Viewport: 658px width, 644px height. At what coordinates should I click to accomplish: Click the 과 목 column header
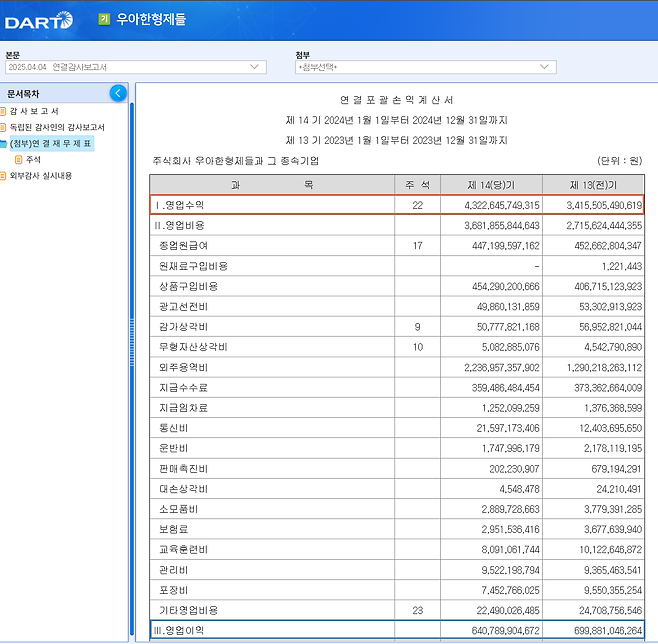coord(272,185)
